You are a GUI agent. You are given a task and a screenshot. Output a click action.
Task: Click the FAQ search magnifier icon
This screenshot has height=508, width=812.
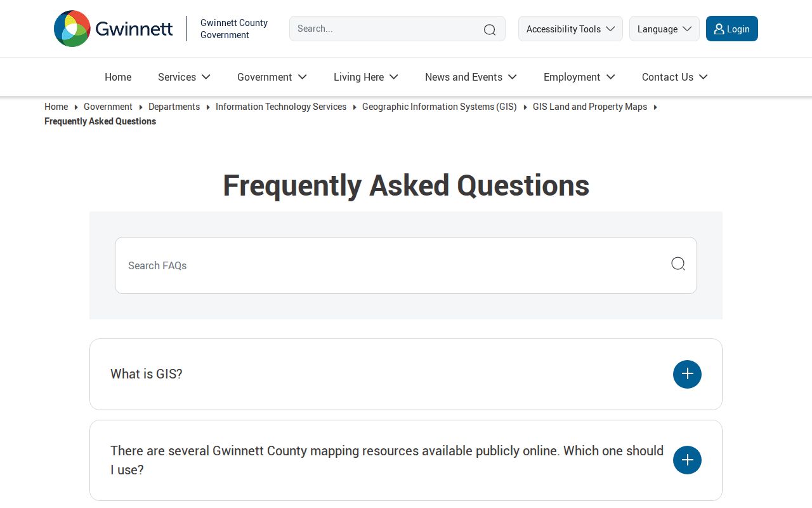(678, 264)
